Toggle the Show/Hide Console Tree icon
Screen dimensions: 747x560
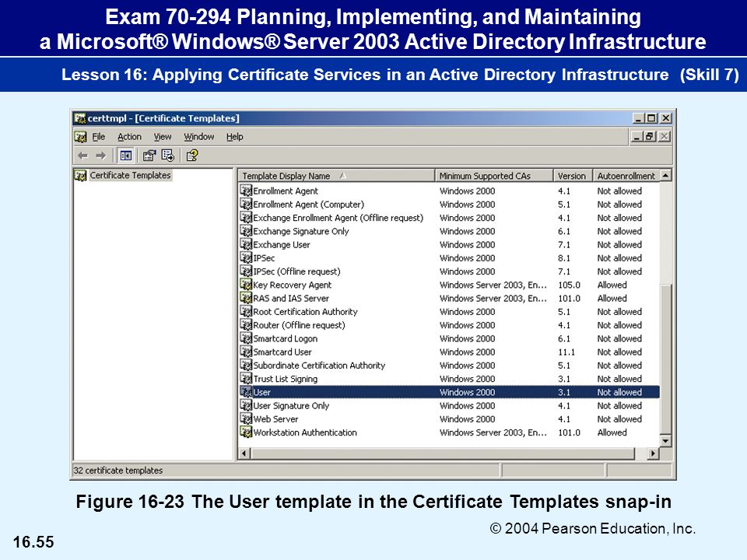pyautogui.click(x=126, y=156)
